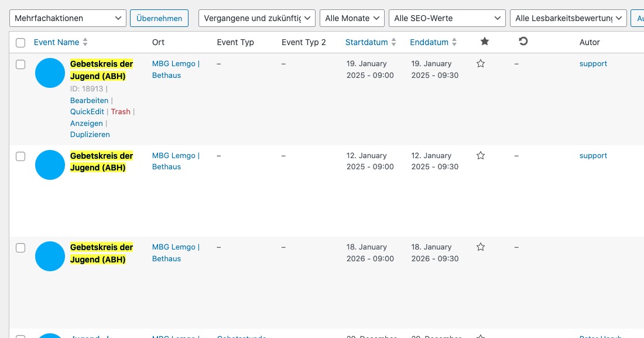Click the Autor column header
Screen dimensions: 644x338
590,42
